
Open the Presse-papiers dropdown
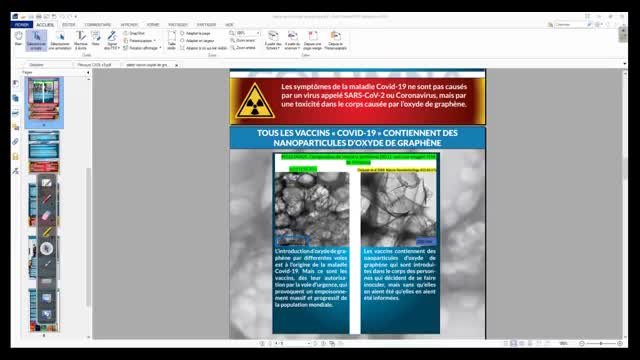point(139,40)
